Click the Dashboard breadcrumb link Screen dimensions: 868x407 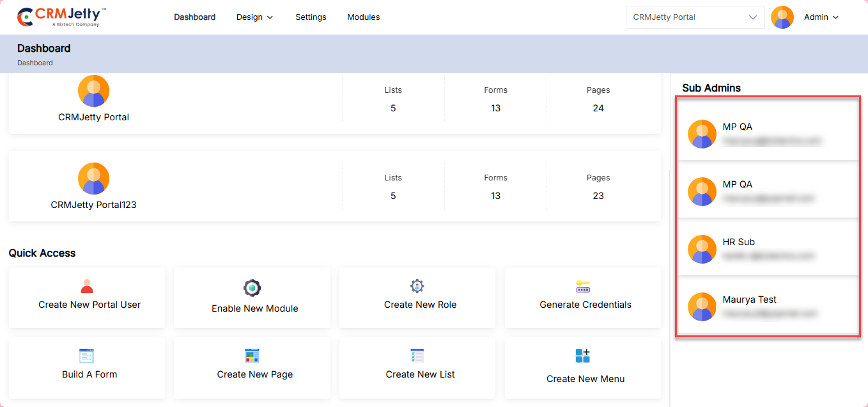35,63
